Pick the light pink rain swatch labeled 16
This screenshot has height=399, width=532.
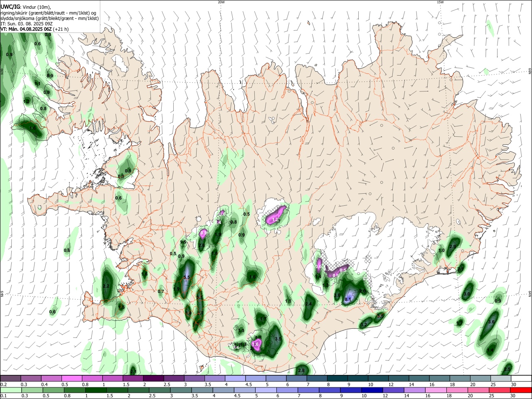(436, 390)
